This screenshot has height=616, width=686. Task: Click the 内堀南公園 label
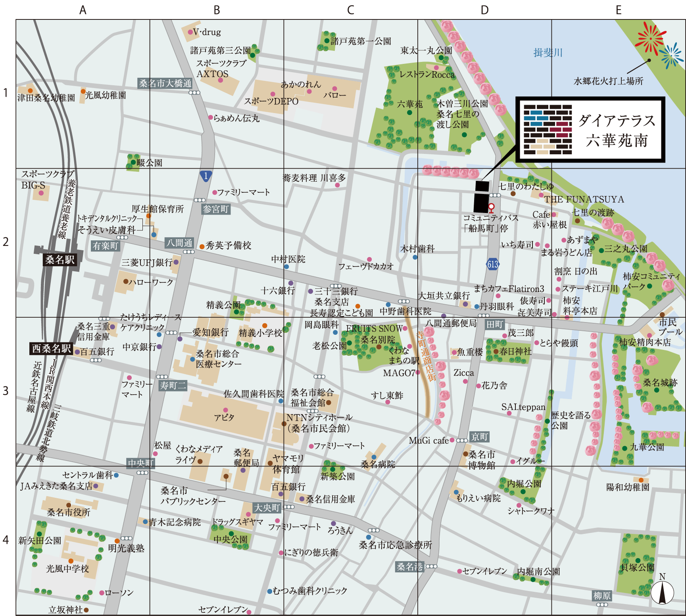click(x=538, y=571)
